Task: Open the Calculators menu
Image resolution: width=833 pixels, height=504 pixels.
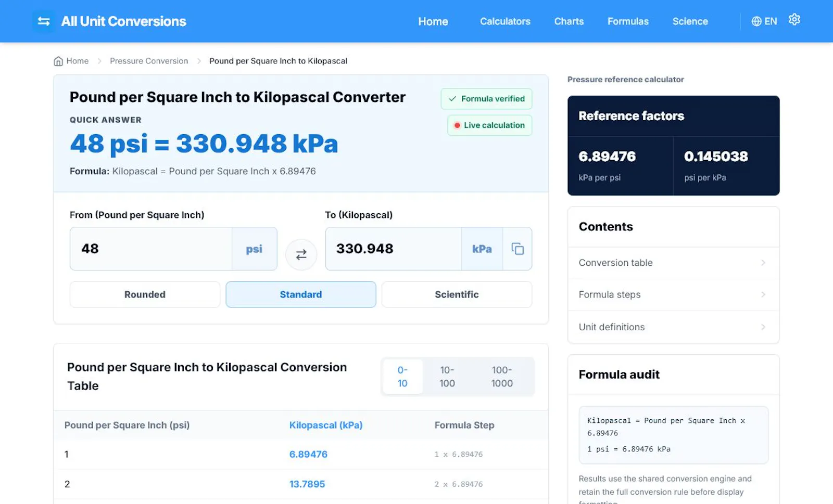Action: pos(505,21)
